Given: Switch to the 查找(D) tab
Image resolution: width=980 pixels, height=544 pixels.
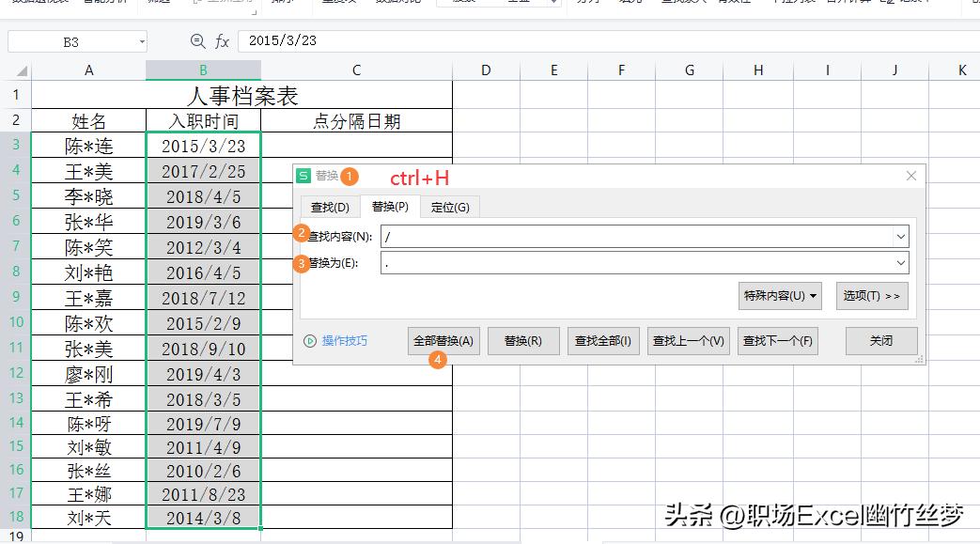Looking at the screenshot, I should [330, 207].
